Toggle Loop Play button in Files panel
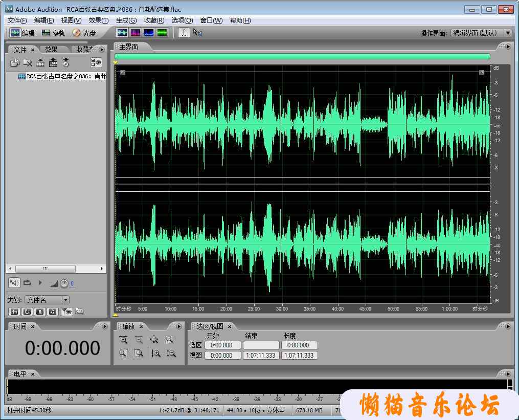 (27, 282)
